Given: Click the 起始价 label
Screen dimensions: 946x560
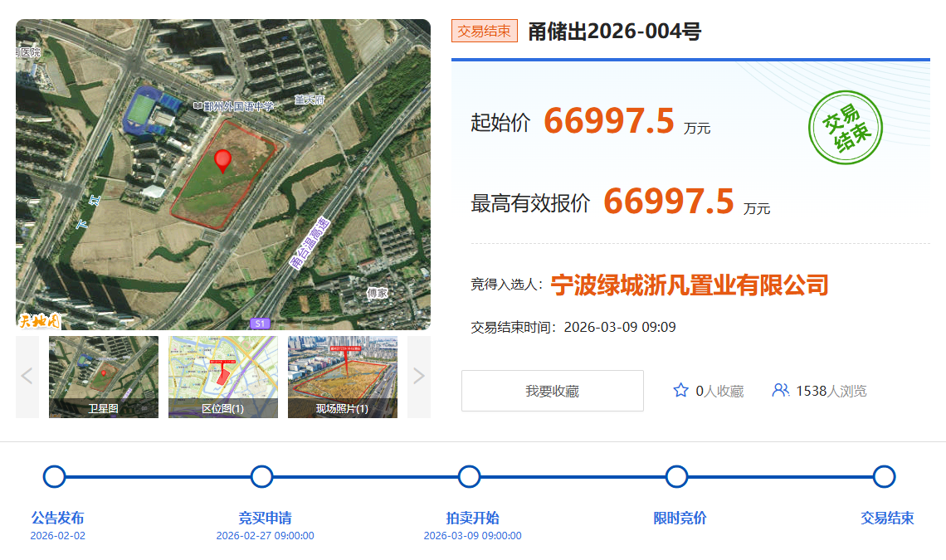Looking at the screenshot, I should [x=500, y=123].
